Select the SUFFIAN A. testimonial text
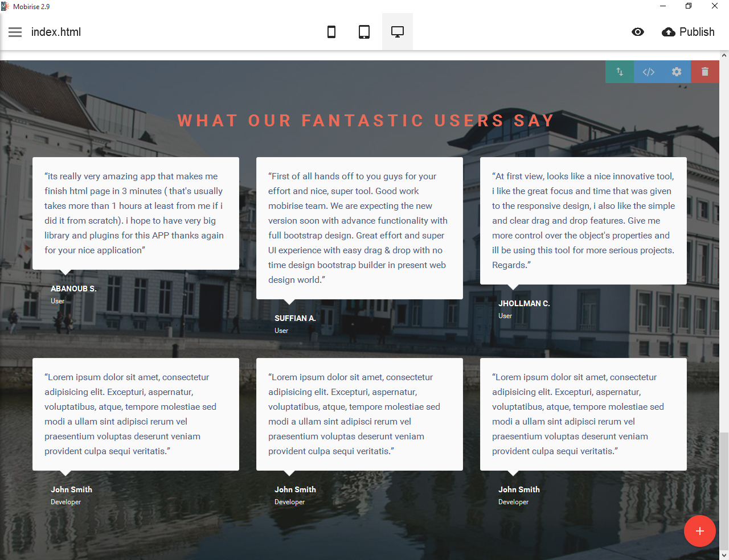Image resolution: width=729 pixels, height=560 pixels. [358, 228]
